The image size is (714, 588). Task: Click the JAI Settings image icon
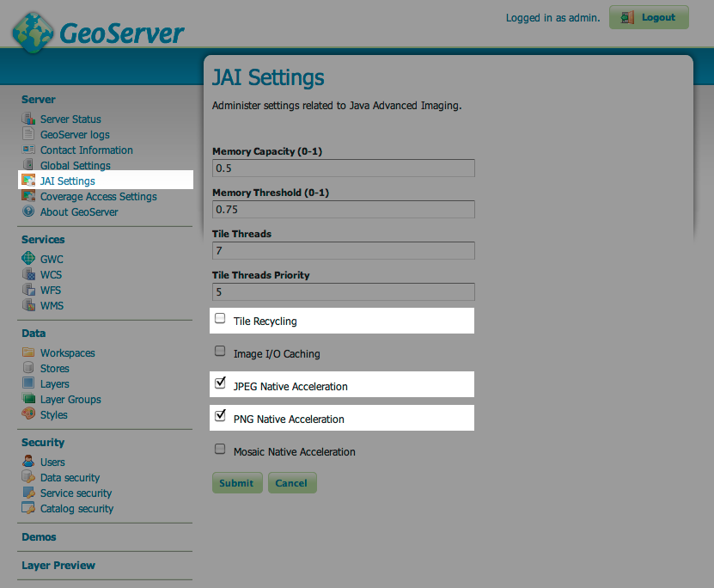pyautogui.click(x=28, y=181)
